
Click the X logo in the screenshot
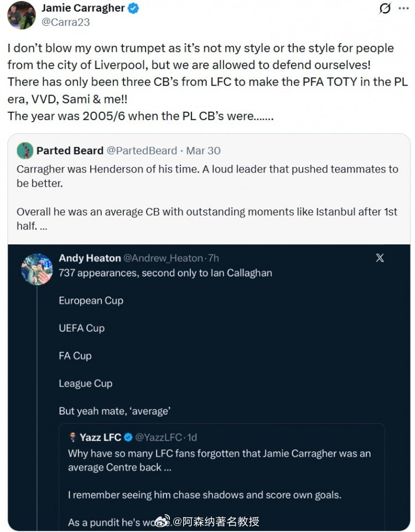pyautogui.click(x=380, y=258)
